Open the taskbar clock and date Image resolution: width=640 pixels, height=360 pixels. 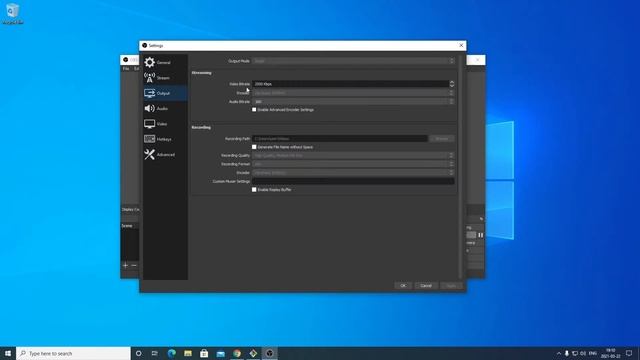[611, 353]
